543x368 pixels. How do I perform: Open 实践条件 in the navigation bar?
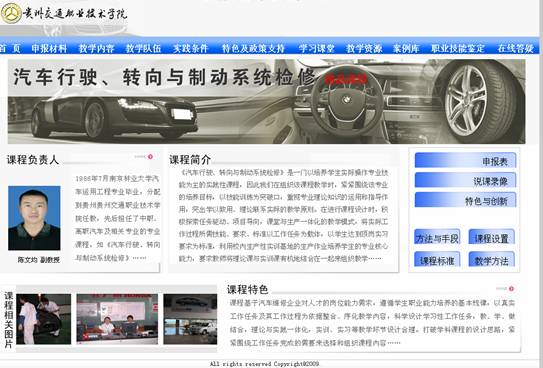click(190, 48)
